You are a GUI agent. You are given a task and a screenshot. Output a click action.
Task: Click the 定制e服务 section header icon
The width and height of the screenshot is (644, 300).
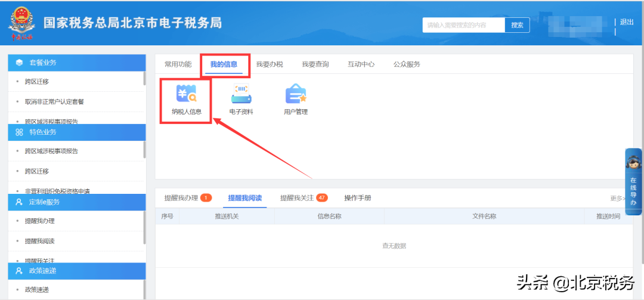20,202
